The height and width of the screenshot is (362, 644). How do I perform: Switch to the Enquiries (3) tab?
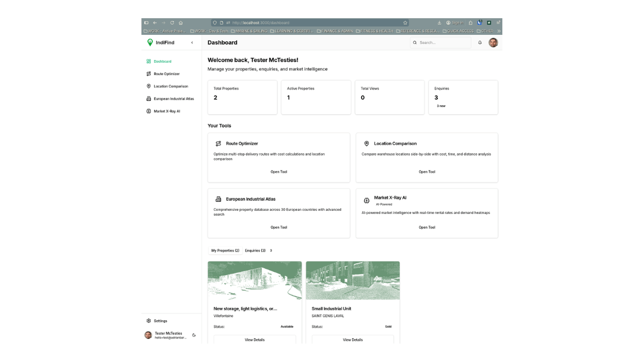pos(255,250)
